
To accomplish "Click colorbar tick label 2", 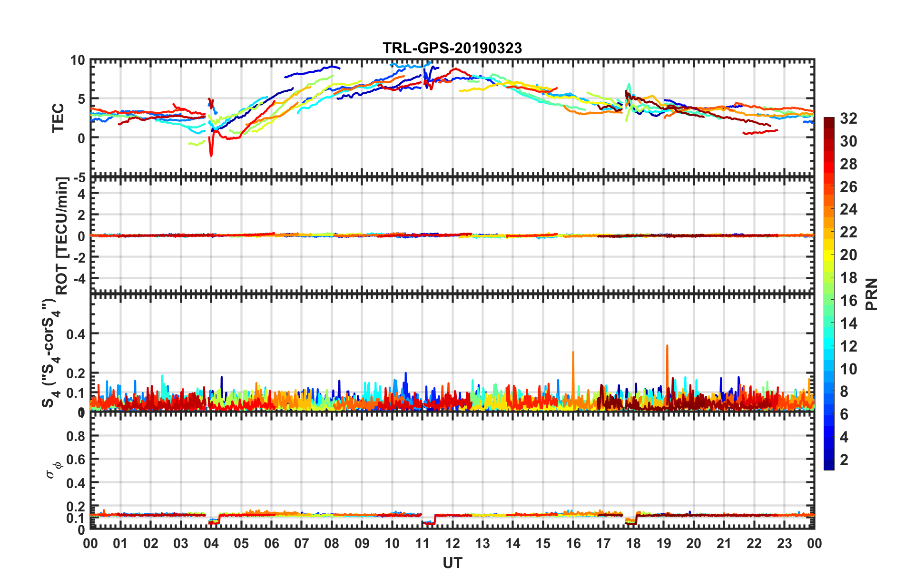I will (x=844, y=460).
